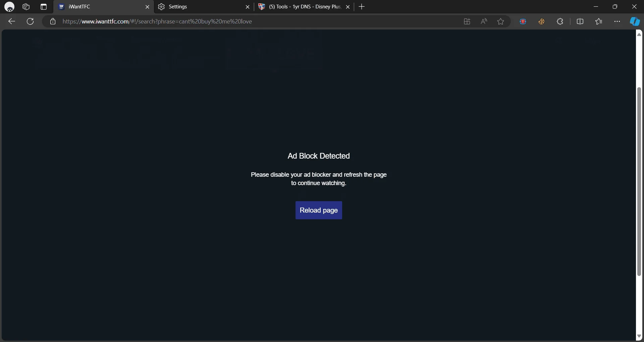
Task: Open a new browser tab
Action: pyautogui.click(x=362, y=7)
